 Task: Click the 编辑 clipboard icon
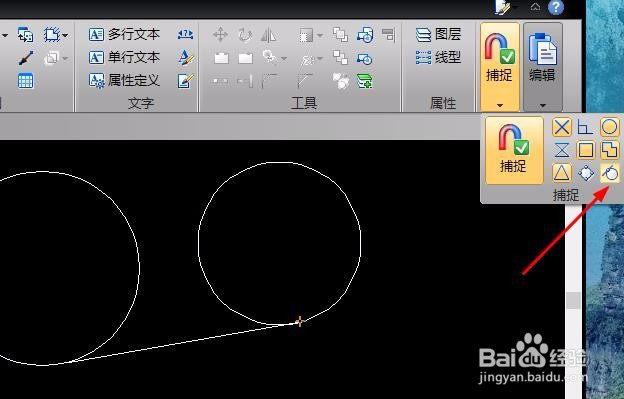(x=542, y=49)
